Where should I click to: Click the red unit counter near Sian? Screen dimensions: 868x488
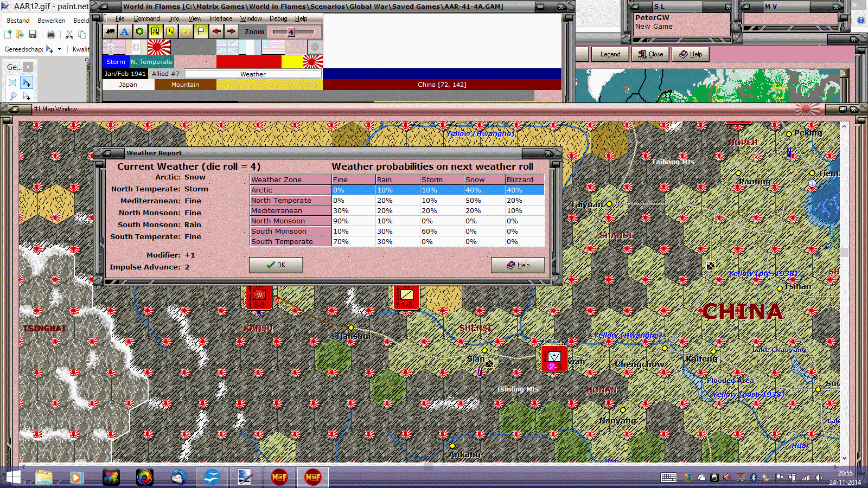pyautogui.click(x=554, y=358)
